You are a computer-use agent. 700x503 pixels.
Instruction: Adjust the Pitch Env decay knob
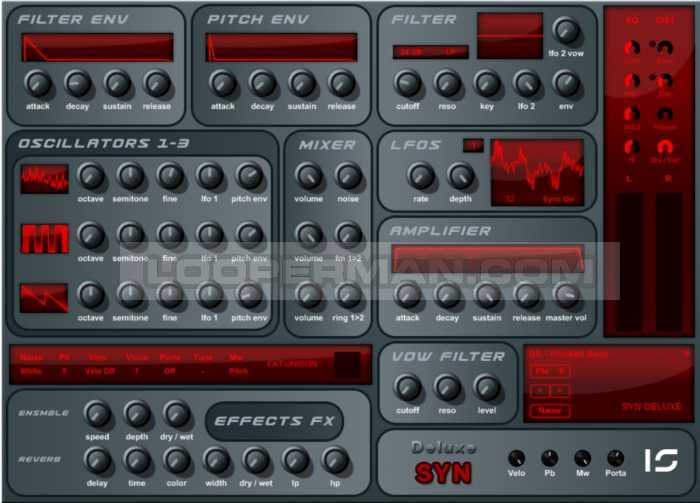[262, 83]
